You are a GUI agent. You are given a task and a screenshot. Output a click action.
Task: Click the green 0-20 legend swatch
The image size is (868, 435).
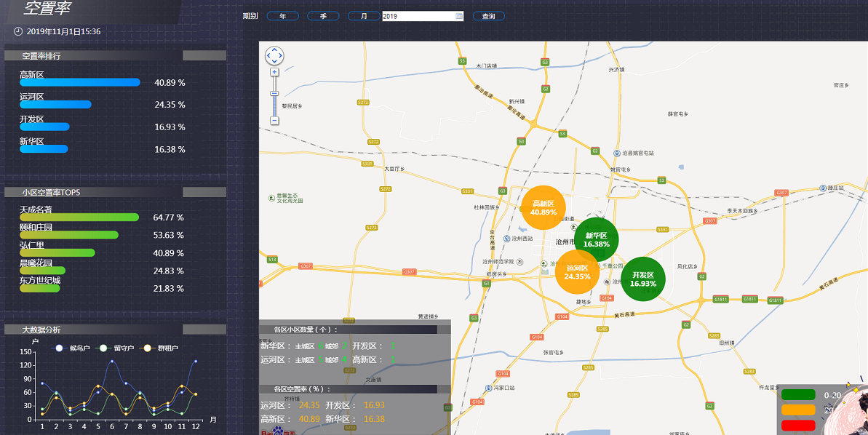click(x=798, y=394)
